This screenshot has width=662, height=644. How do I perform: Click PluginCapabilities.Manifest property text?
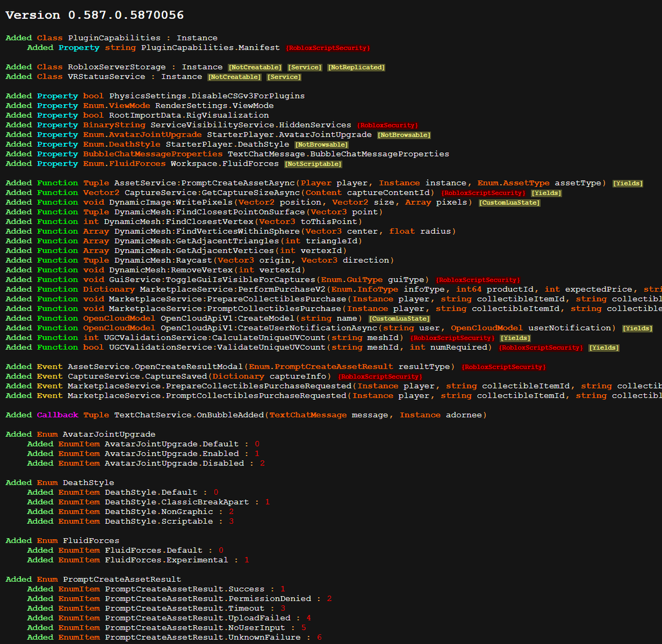coord(211,48)
